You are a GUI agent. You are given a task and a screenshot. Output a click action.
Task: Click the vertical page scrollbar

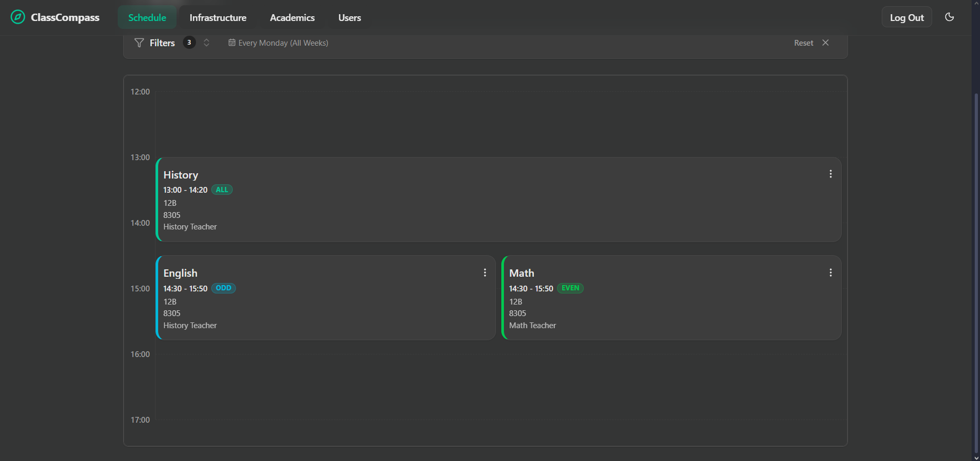click(x=976, y=263)
